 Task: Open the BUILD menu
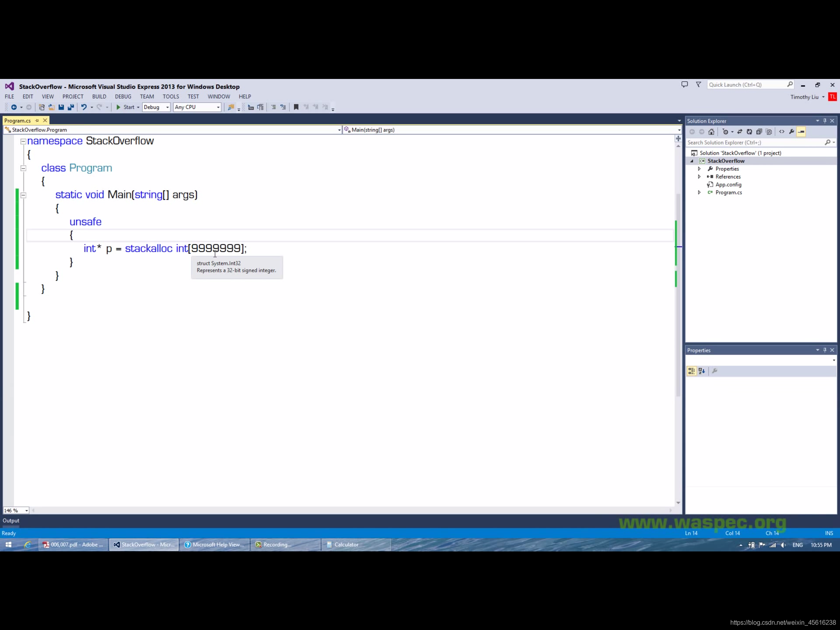(x=99, y=96)
